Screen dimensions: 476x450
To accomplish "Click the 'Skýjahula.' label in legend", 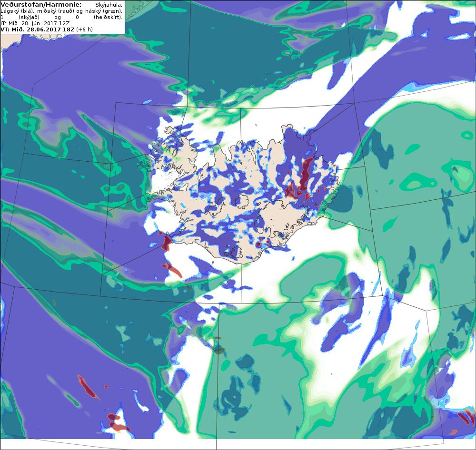I will point(109,5).
